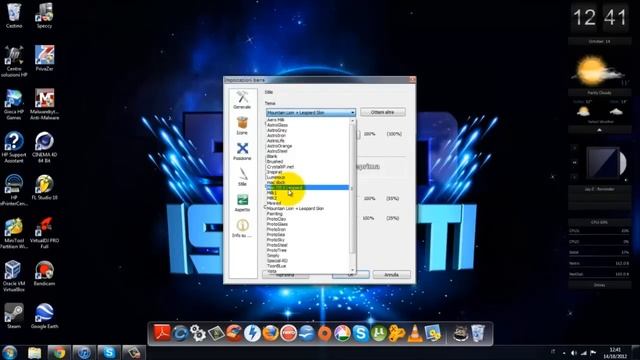Open Skype from the dock

coord(360,333)
